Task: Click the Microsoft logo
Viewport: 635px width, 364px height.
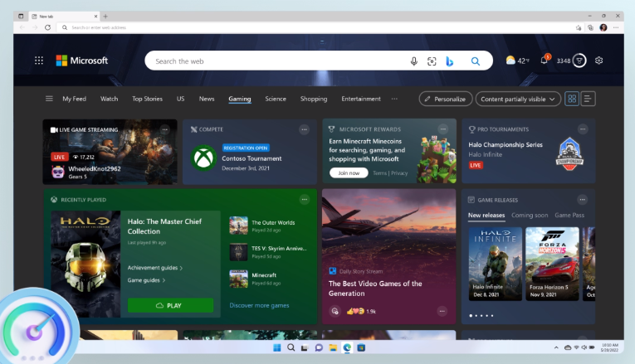Action: pyautogui.click(x=82, y=61)
